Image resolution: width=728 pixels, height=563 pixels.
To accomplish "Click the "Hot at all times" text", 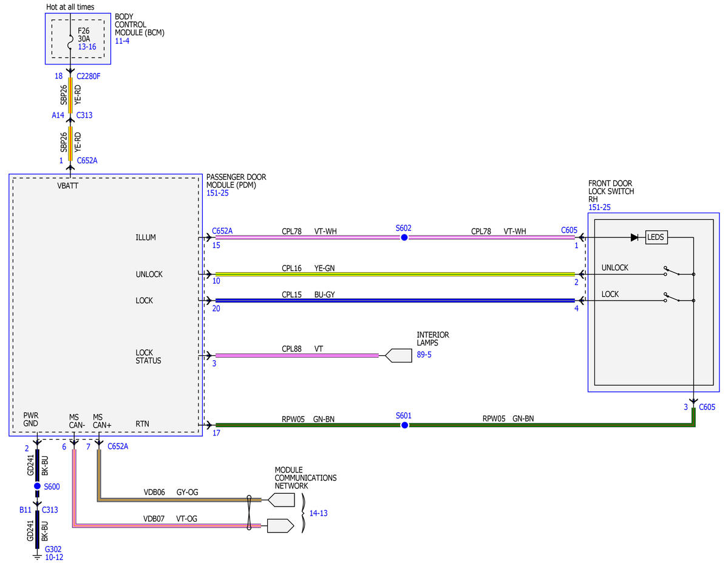I will 70,7.
